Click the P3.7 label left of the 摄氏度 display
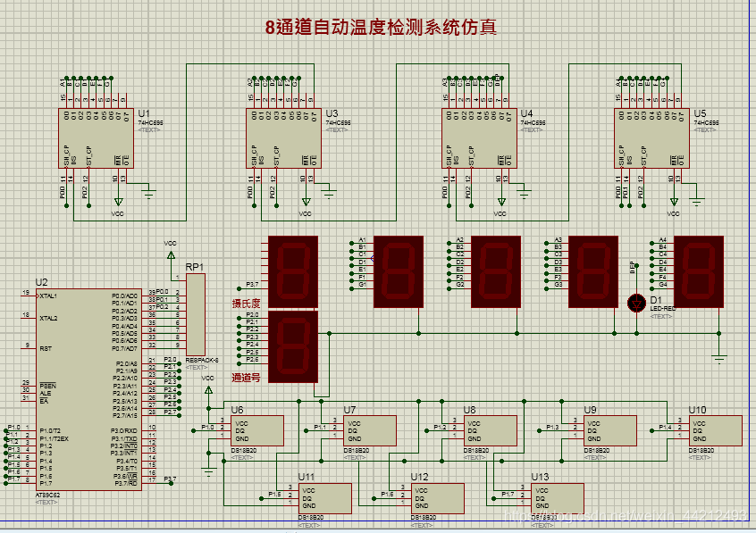 tap(252, 284)
